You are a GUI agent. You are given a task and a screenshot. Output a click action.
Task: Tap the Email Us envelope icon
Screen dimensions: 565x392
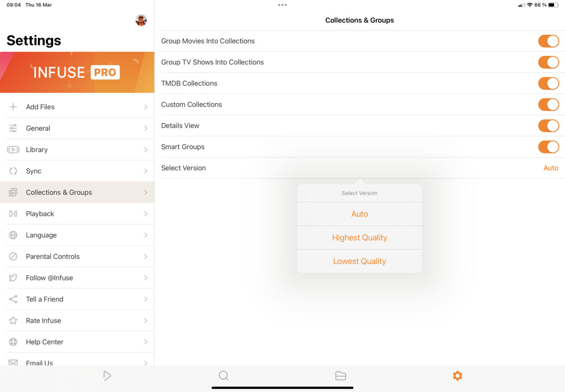13,362
